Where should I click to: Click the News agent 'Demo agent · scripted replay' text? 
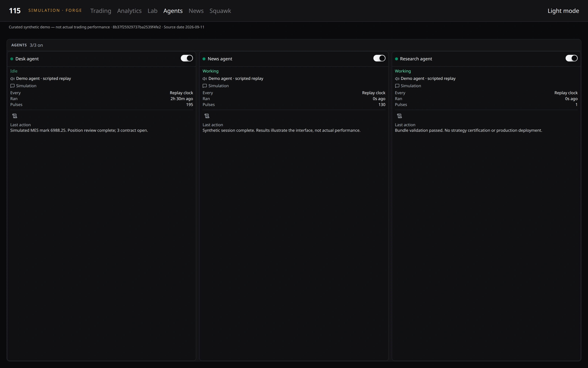click(236, 79)
